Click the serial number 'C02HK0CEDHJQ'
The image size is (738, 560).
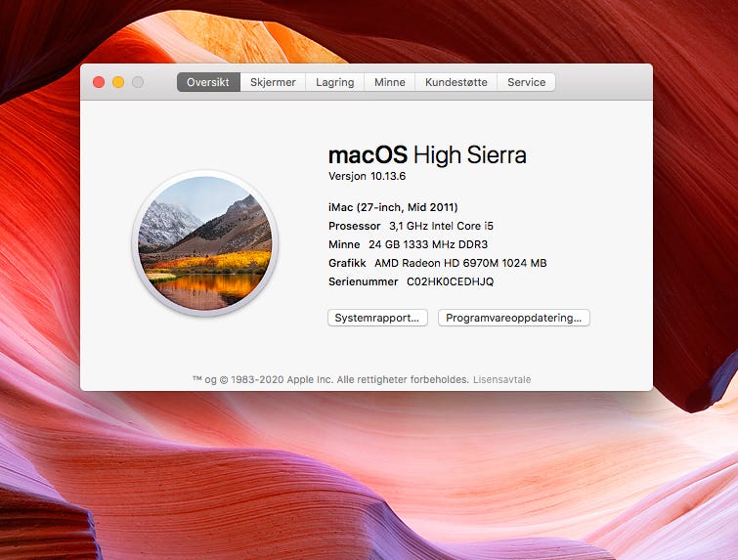(451, 281)
